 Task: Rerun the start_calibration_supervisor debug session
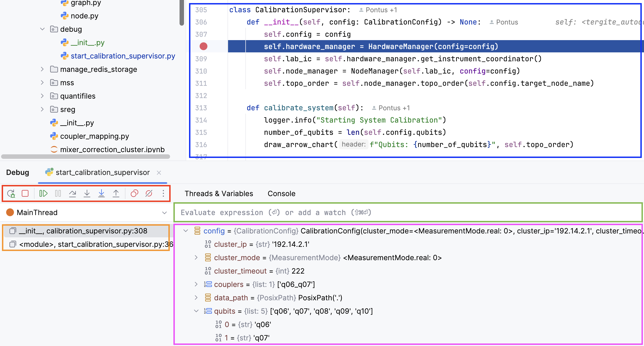pos(11,193)
